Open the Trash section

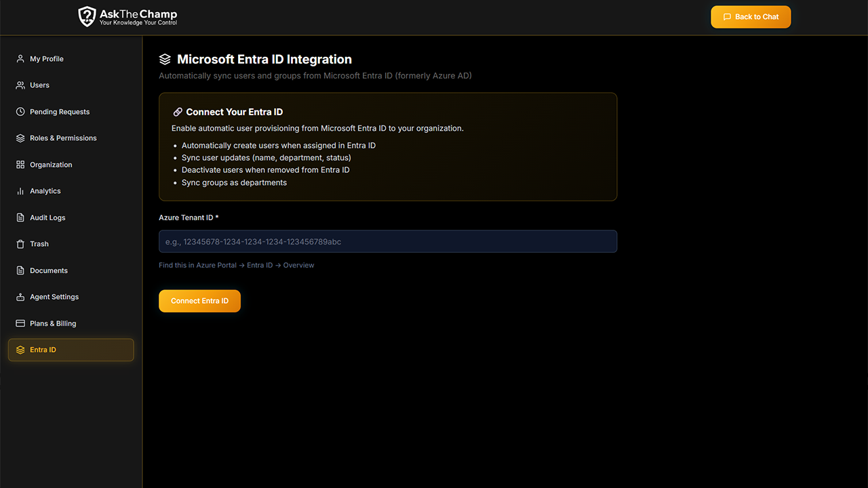[x=71, y=244]
